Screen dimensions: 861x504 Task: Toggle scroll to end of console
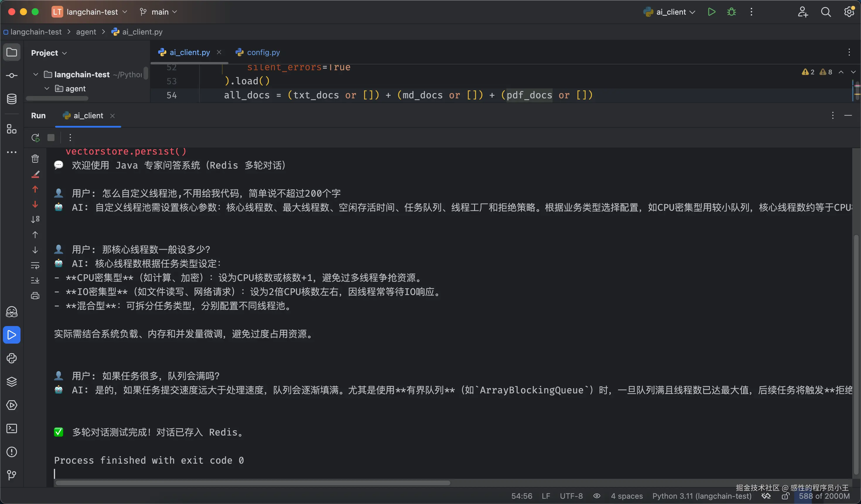click(35, 280)
